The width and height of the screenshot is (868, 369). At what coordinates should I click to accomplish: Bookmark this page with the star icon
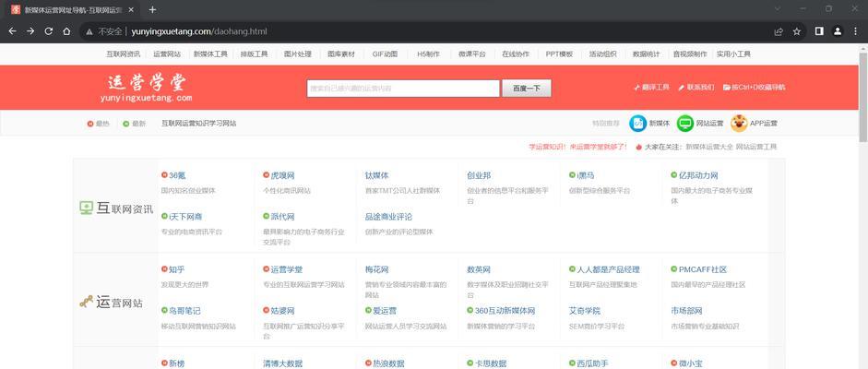[x=797, y=31]
